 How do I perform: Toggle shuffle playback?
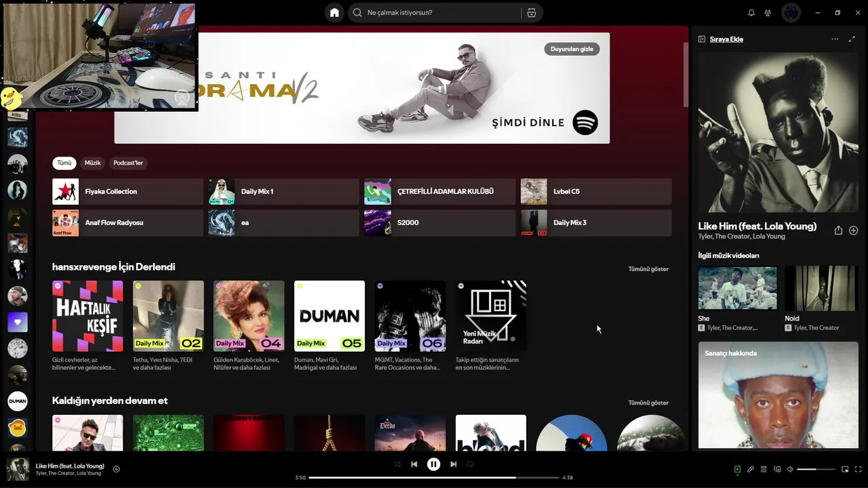coord(397,464)
